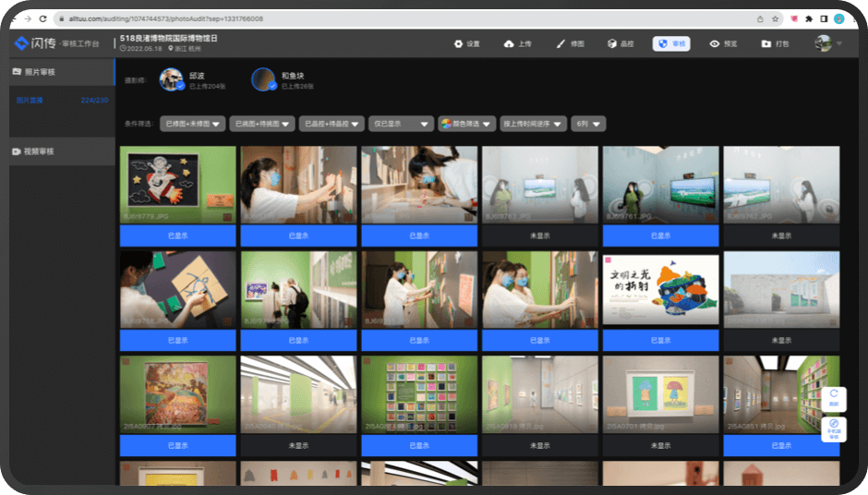The height and width of the screenshot is (495, 868).
Task: Click the 手机端审核 mobile audit button
Action: (x=833, y=429)
